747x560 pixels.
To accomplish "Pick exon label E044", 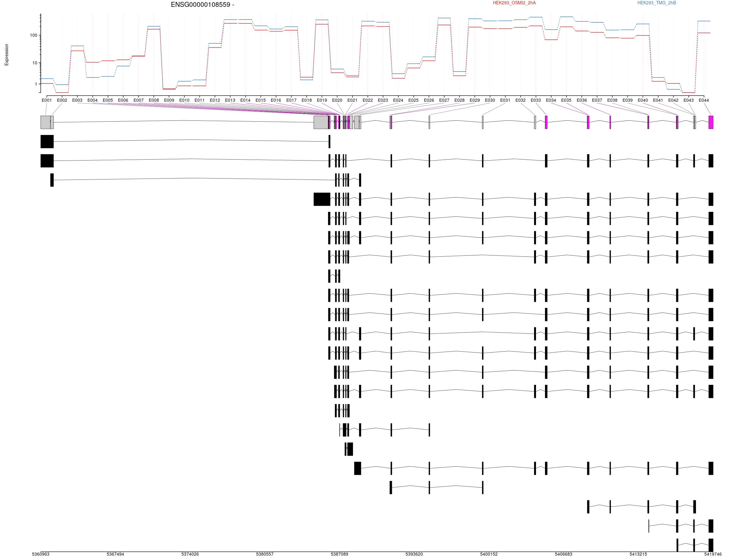I will click(x=704, y=100).
